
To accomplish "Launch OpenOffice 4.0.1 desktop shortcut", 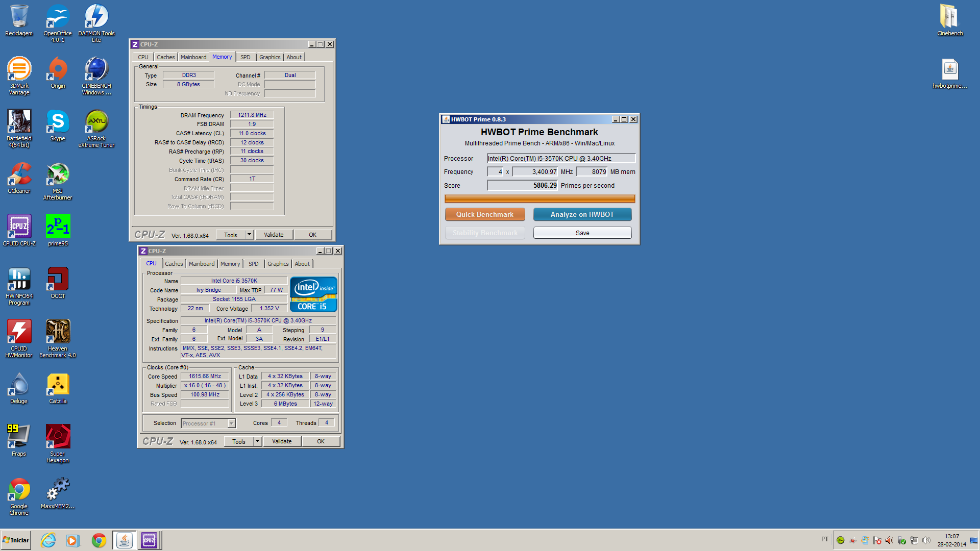I will point(58,23).
